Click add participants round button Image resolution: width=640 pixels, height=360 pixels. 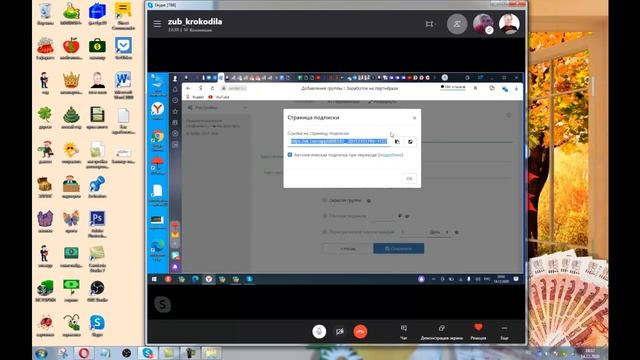(457, 24)
